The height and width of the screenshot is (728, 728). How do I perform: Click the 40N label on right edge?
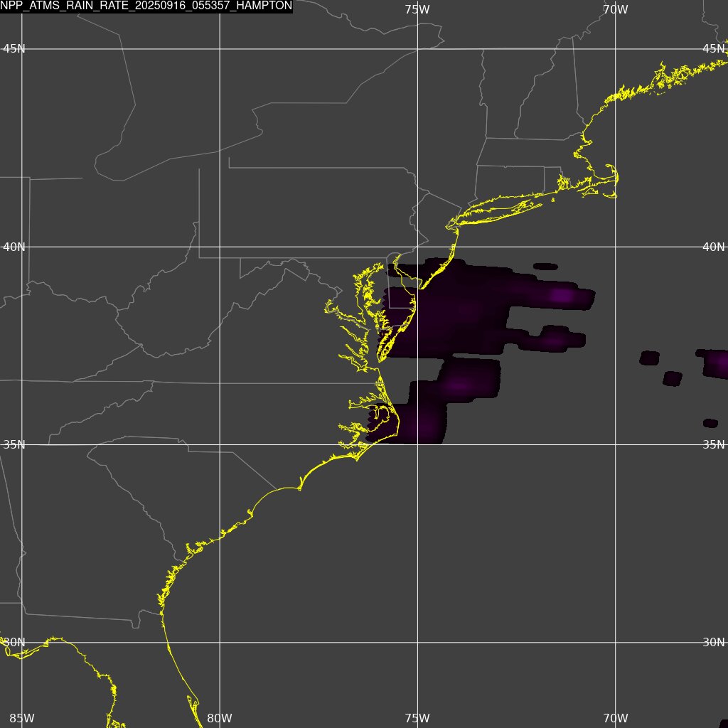[714, 247]
